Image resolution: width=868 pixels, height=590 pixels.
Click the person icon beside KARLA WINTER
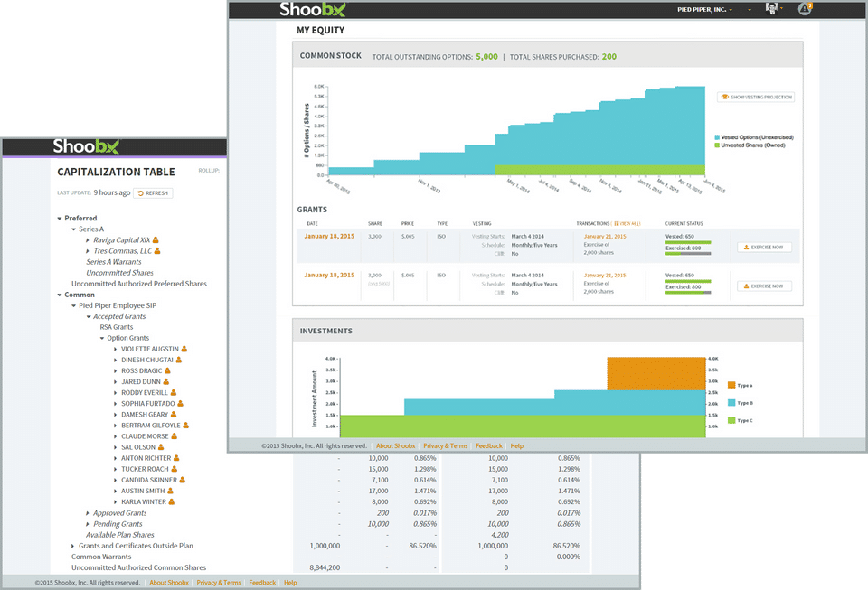172,501
